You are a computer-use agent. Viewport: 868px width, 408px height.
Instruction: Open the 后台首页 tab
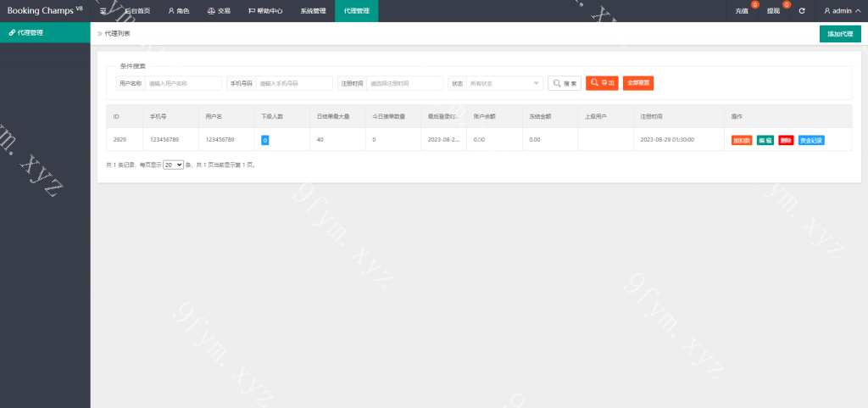coord(136,10)
